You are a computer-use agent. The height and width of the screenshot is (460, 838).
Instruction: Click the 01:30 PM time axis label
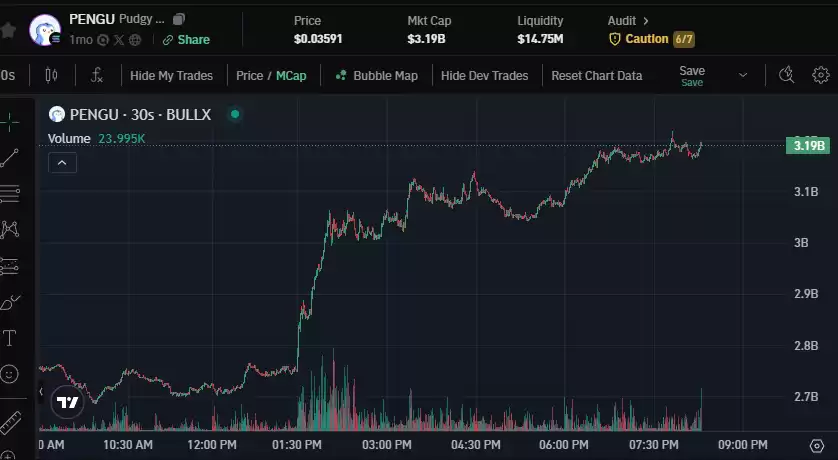(x=297, y=445)
